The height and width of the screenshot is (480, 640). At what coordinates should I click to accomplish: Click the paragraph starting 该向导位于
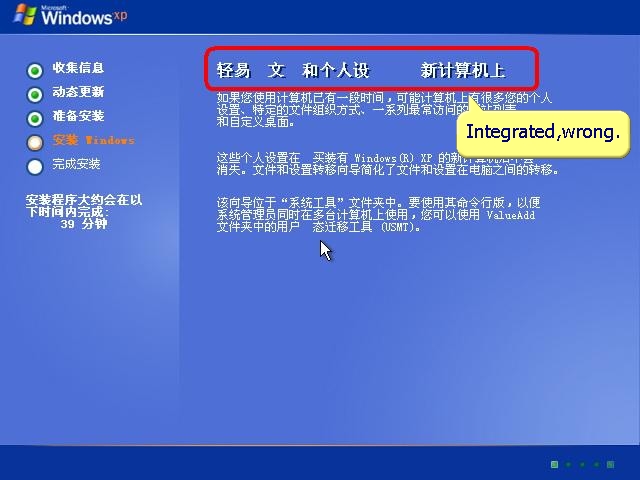click(x=378, y=215)
